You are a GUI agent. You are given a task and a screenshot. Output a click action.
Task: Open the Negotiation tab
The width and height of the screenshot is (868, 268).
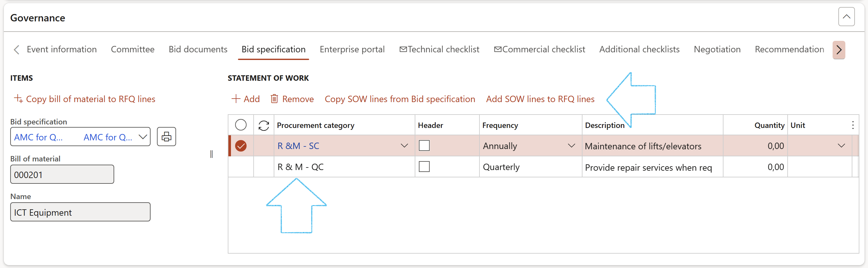(x=717, y=49)
